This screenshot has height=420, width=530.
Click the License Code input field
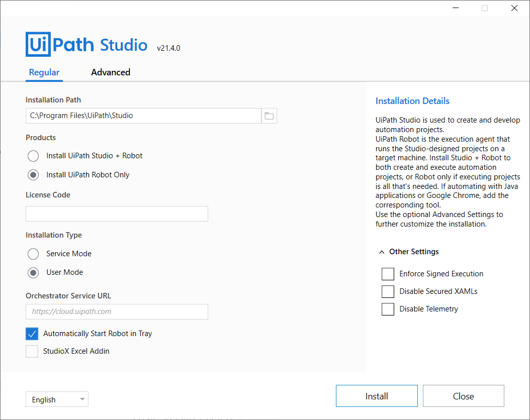tap(117, 214)
